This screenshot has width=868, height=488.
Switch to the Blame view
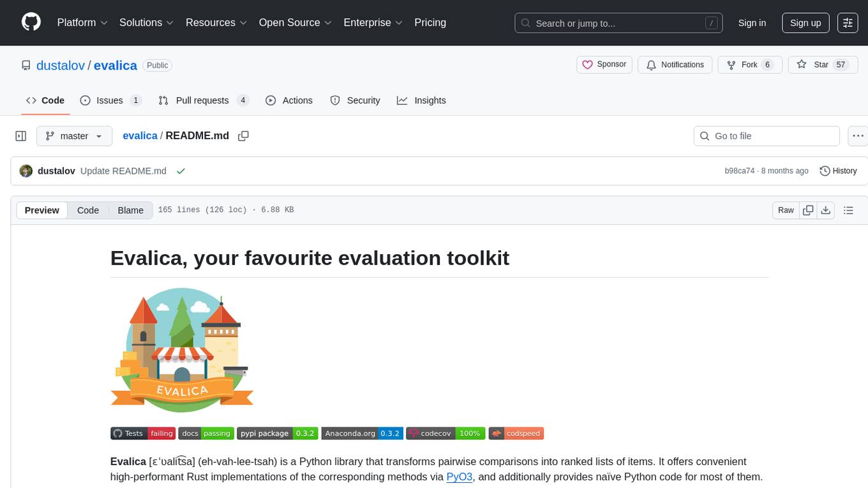131,210
